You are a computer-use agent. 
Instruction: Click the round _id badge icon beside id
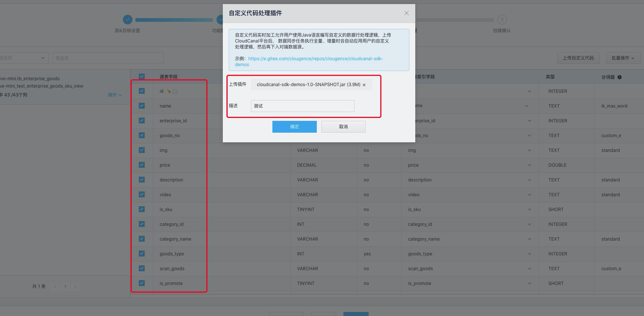point(175,92)
